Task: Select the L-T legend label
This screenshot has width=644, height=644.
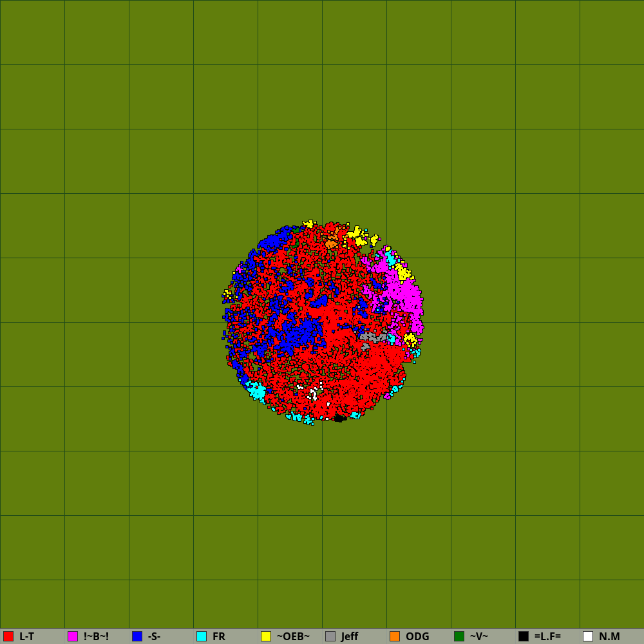Action: [26, 637]
